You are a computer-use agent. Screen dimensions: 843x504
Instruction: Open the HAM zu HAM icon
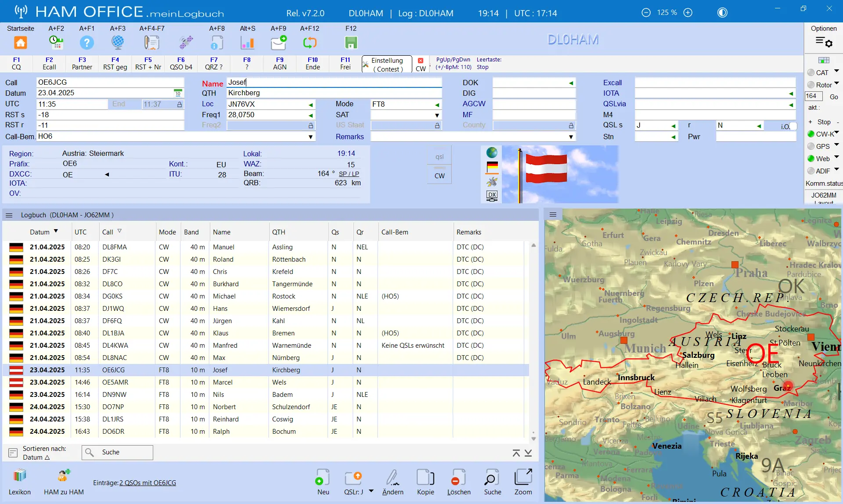click(x=64, y=475)
